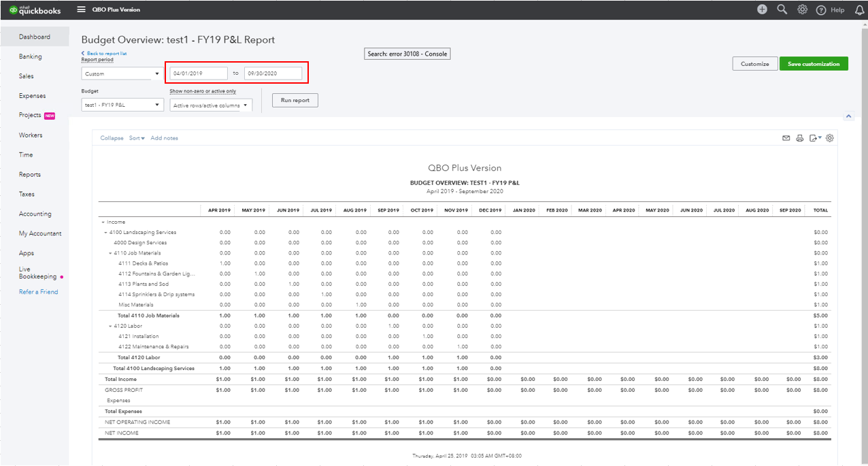The height and width of the screenshot is (466, 868).
Task: Toggle the hamburger navigation menu
Action: pyautogui.click(x=82, y=10)
